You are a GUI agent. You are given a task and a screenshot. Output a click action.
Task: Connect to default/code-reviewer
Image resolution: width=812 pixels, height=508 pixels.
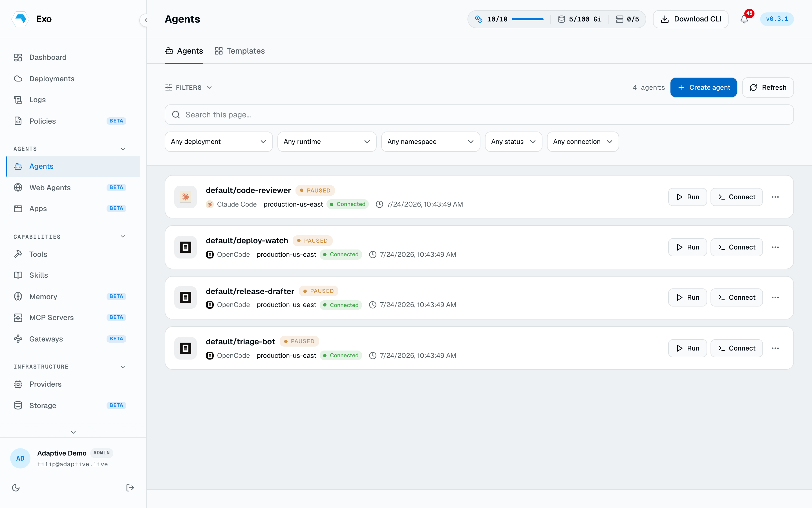pos(736,197)
